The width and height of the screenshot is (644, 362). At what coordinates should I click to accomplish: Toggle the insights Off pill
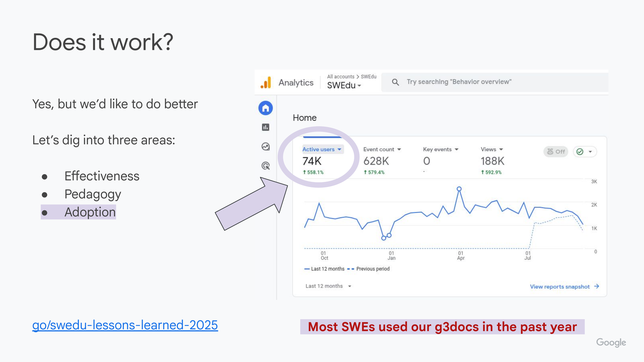pyautogui.click(x=556, y=152)
